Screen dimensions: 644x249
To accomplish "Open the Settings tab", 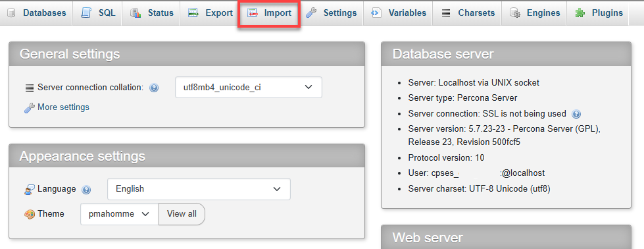I will click(332, 13).
